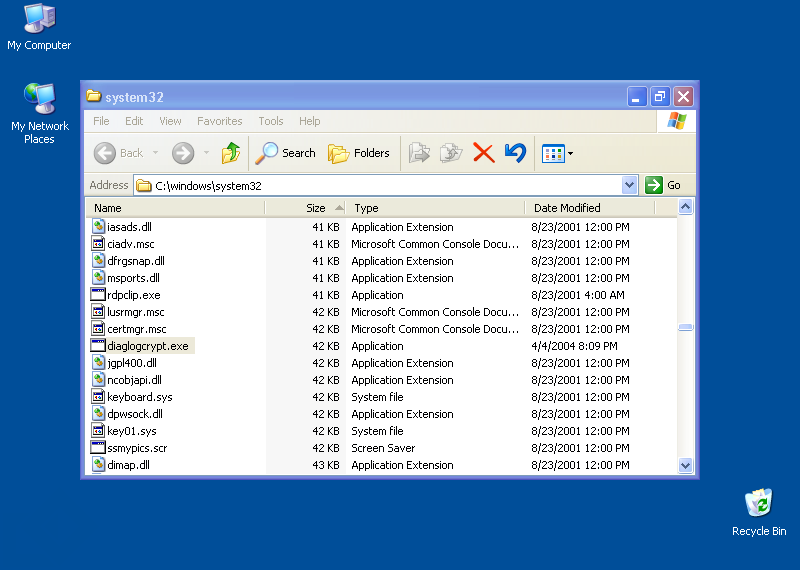Expand the Address bar dropdown arrow
This screenshot has width=800, height=570.
point(629,185)
